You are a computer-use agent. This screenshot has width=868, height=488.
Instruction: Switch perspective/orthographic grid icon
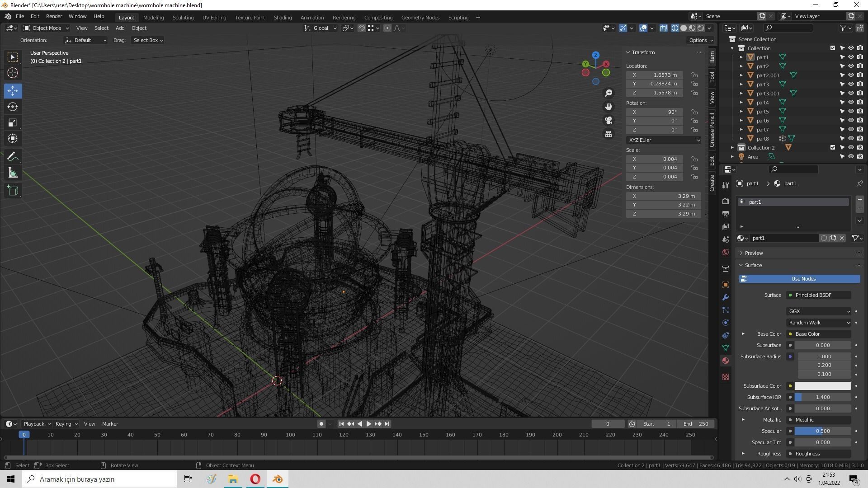(609, 134)
